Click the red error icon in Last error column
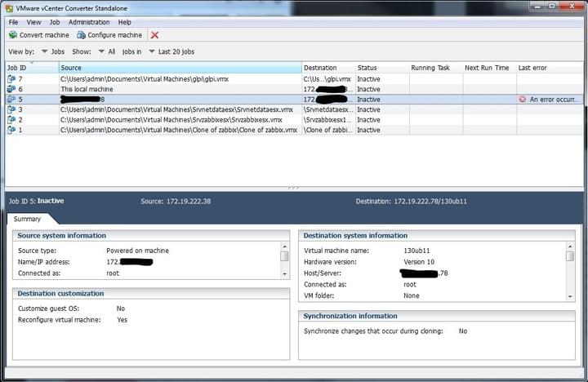 [523, 100]
